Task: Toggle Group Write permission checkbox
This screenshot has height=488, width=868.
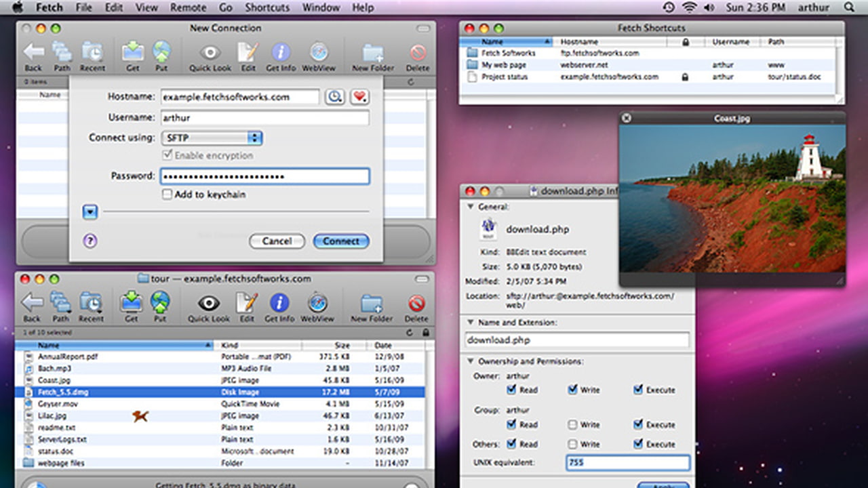Action: [x=573, y=424]
